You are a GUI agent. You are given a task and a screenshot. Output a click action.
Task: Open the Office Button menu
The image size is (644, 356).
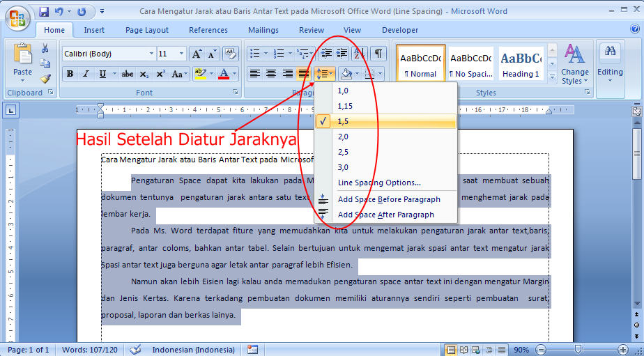(x=17, y=17)
